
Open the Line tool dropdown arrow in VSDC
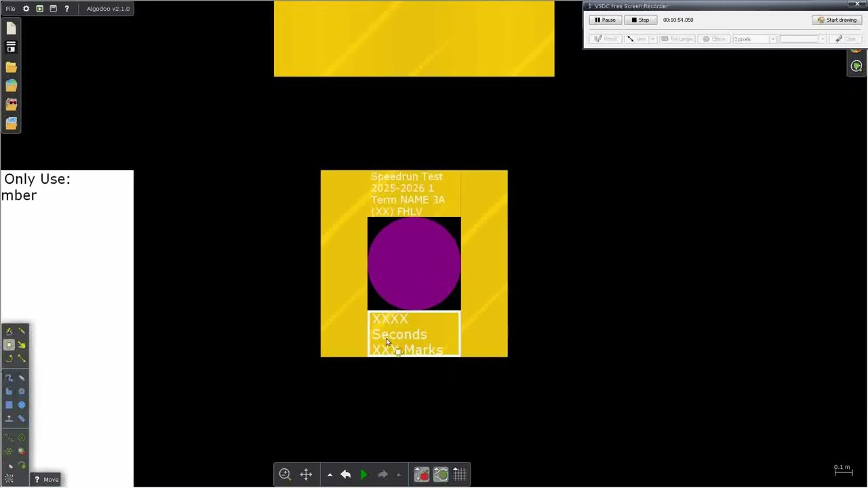point(653,39)
